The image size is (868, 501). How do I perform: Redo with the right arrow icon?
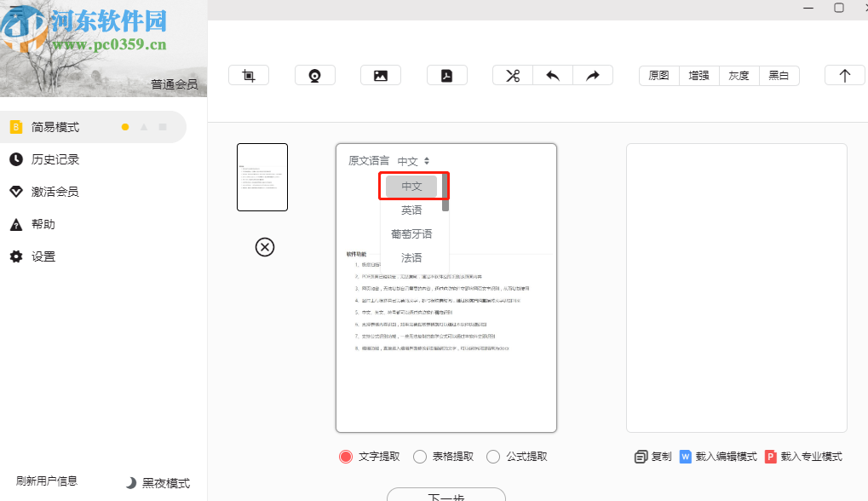(592, 75)
